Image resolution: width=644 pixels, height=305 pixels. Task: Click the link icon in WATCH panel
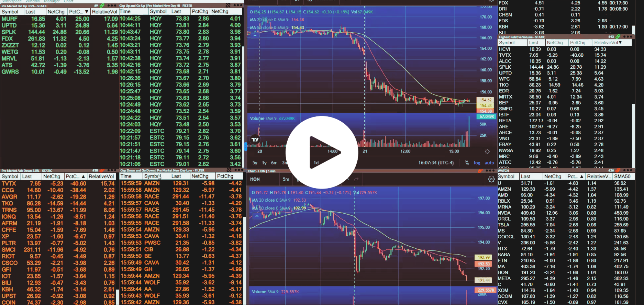coord(618,170)
